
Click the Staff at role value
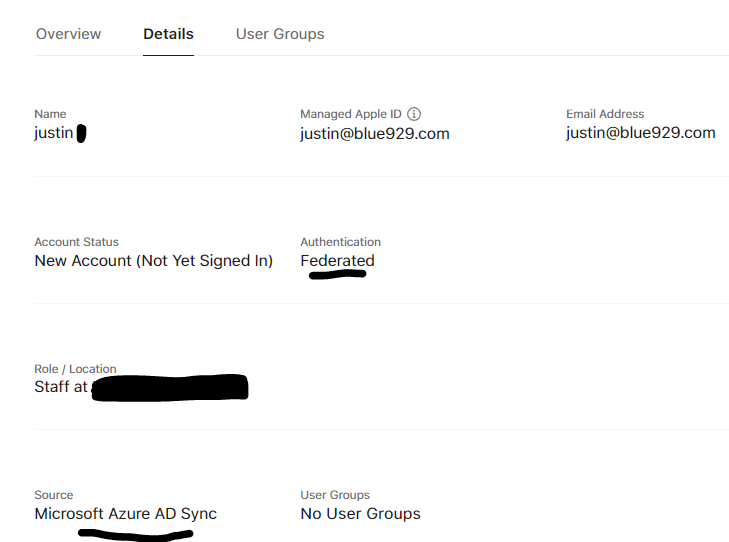[61, 387]
